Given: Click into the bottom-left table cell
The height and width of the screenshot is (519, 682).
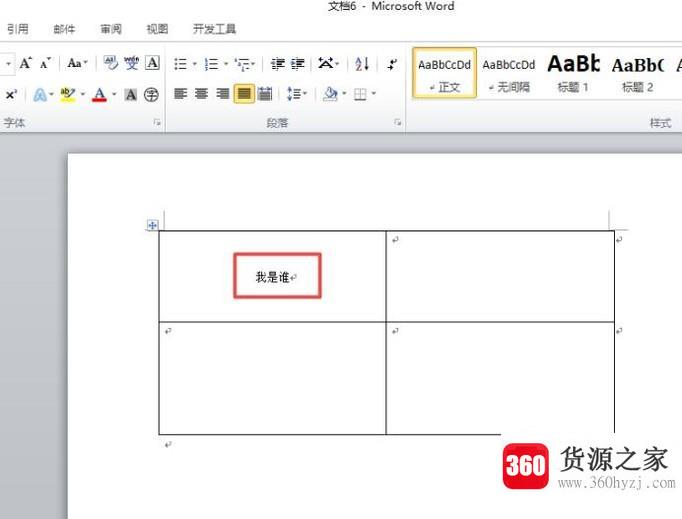Looking at the screenshot, I should [x=272, y=378].
